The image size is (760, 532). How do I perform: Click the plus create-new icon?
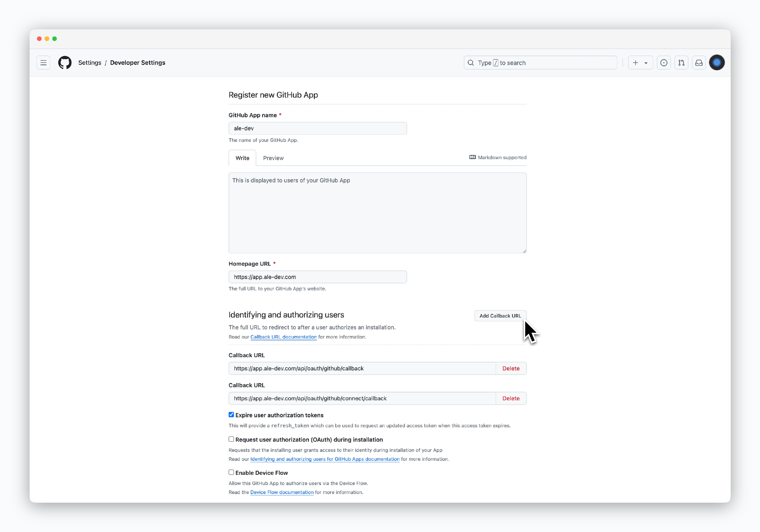(635, 63)
